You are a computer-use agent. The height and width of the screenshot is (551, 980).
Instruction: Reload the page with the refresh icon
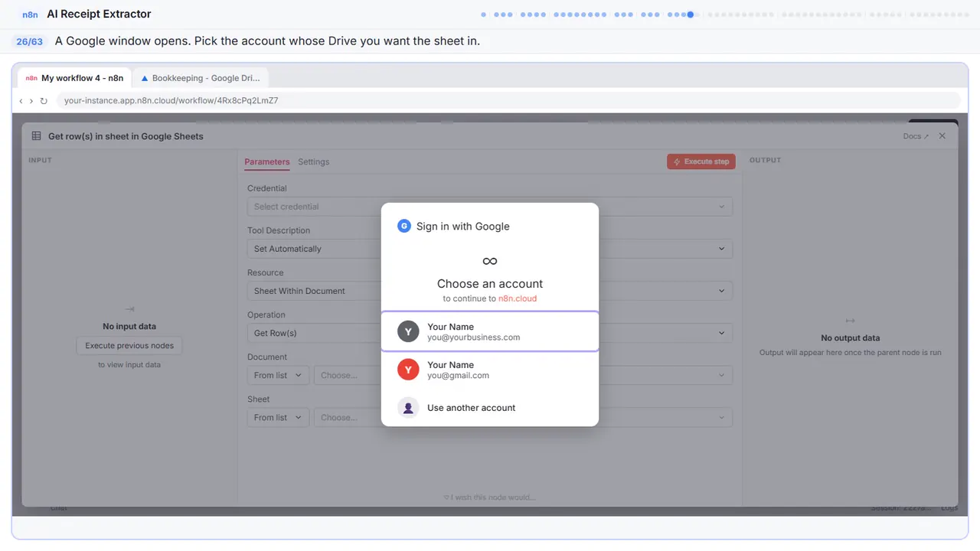[44, 100]
